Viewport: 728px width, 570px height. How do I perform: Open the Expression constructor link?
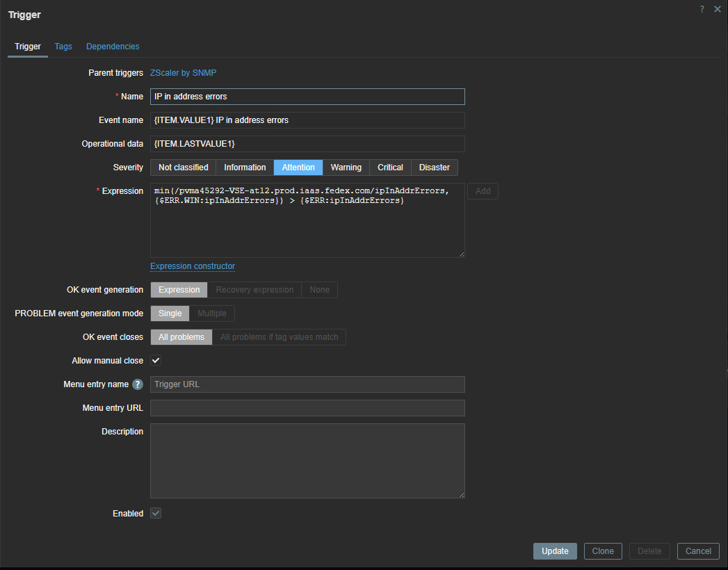pos(193,266)
